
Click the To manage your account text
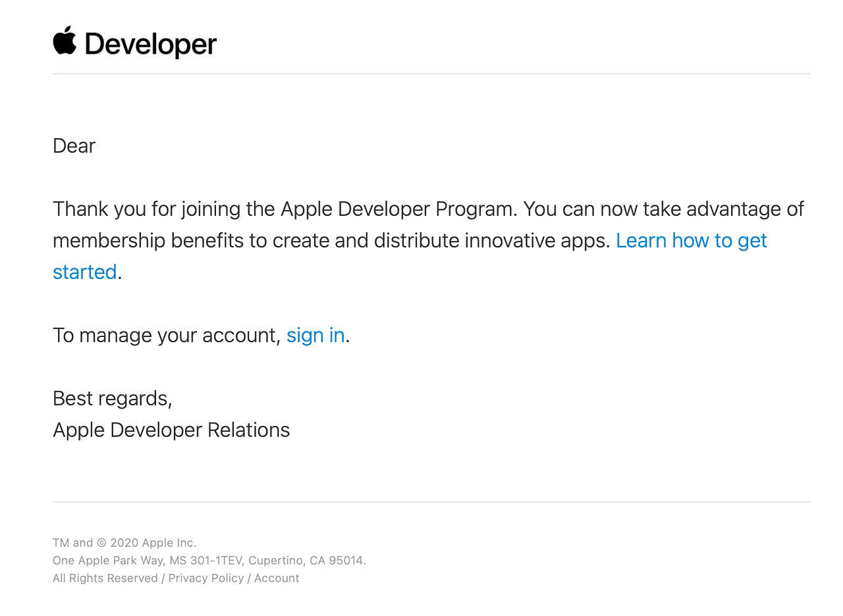165,335
